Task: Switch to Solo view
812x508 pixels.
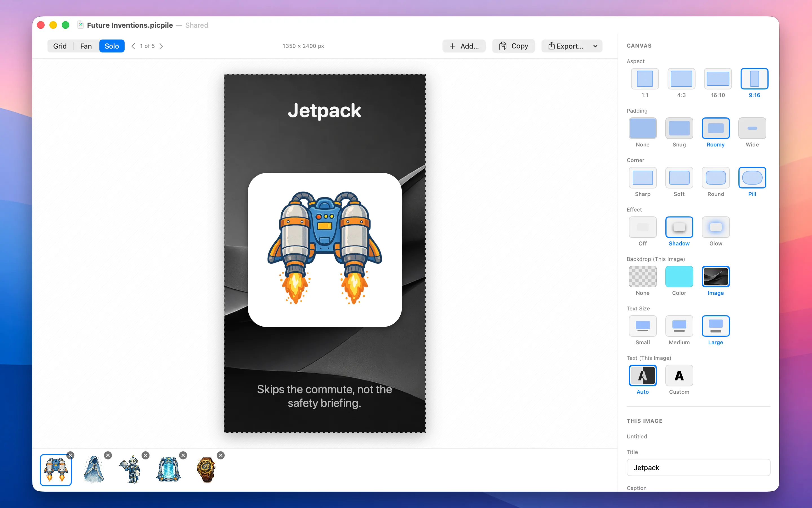Action: tap(112, 46)
